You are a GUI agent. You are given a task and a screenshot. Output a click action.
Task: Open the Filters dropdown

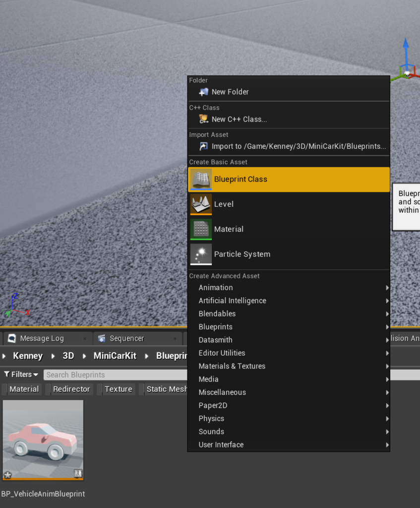(21, 375)
